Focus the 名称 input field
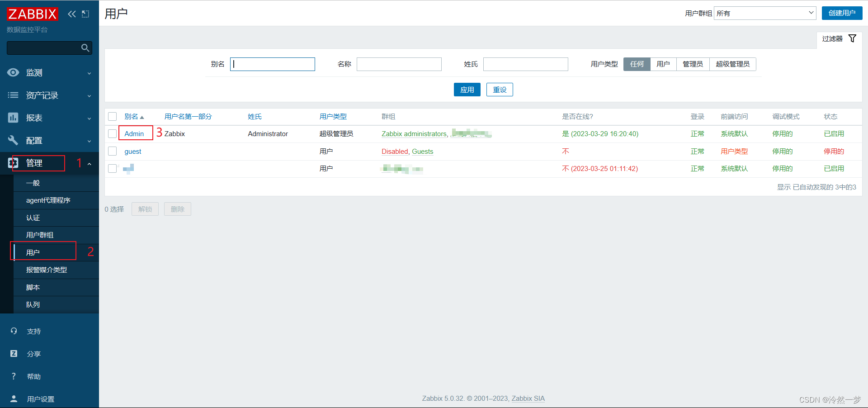Image resolution: width=868 pixels, height=408 pixels. tap(399, 64)
